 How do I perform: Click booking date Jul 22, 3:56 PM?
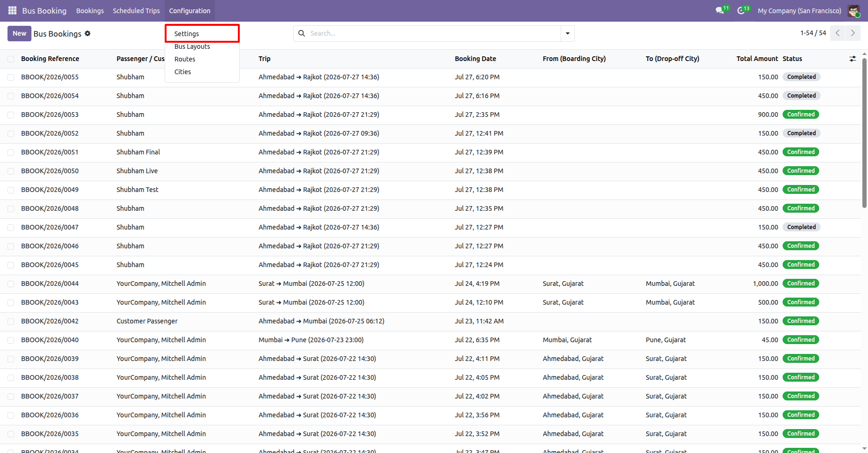pos(477,415)
